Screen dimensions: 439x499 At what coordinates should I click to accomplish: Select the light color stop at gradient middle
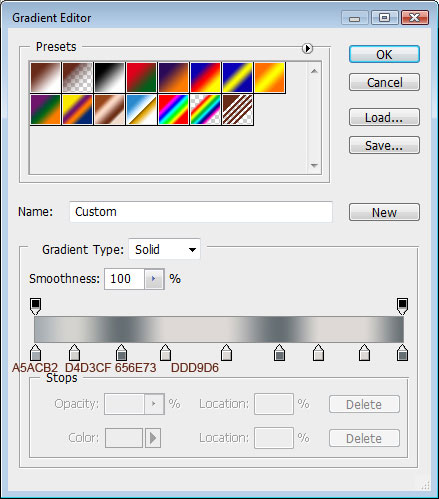[226, 353]
